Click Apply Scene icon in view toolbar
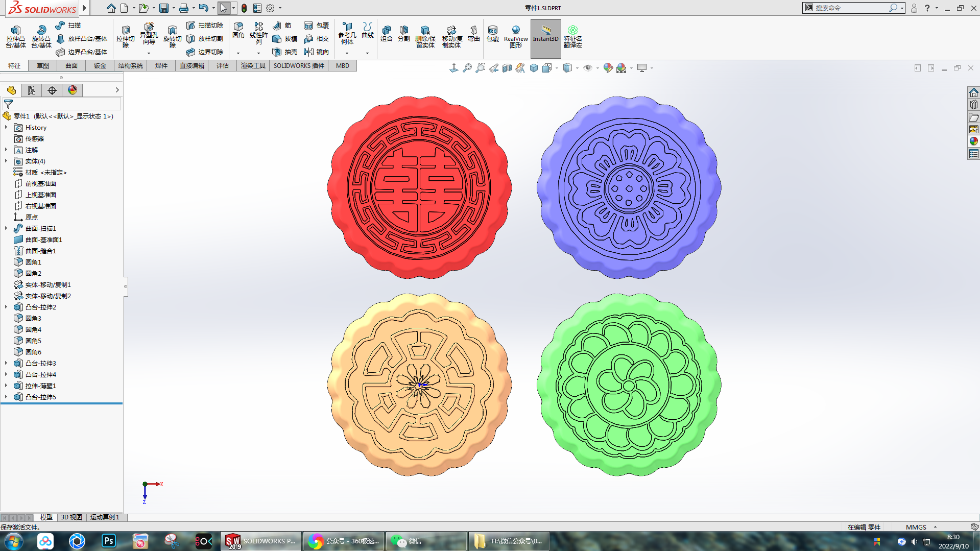Screen dimensions: 980x551 coord(621,68)
